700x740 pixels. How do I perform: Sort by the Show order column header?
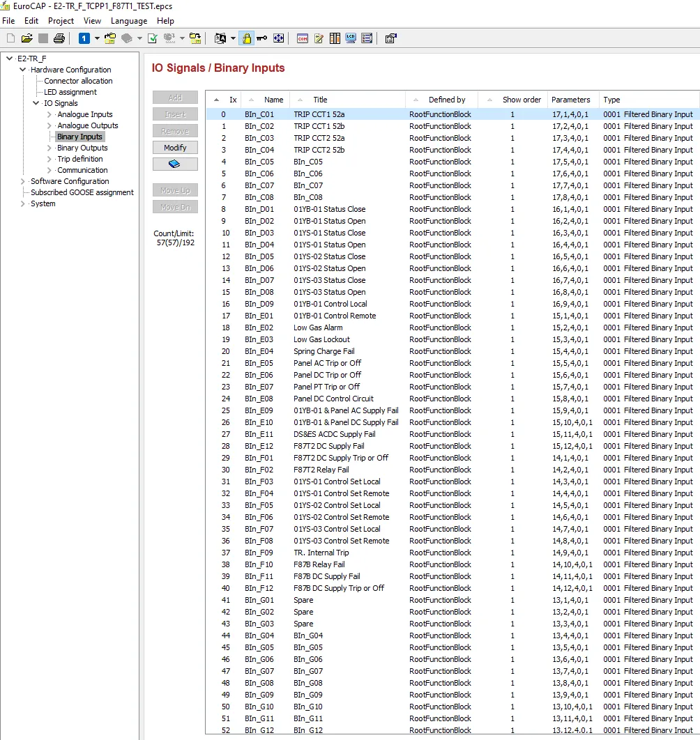pyautogui.click(x=512, y=100)
